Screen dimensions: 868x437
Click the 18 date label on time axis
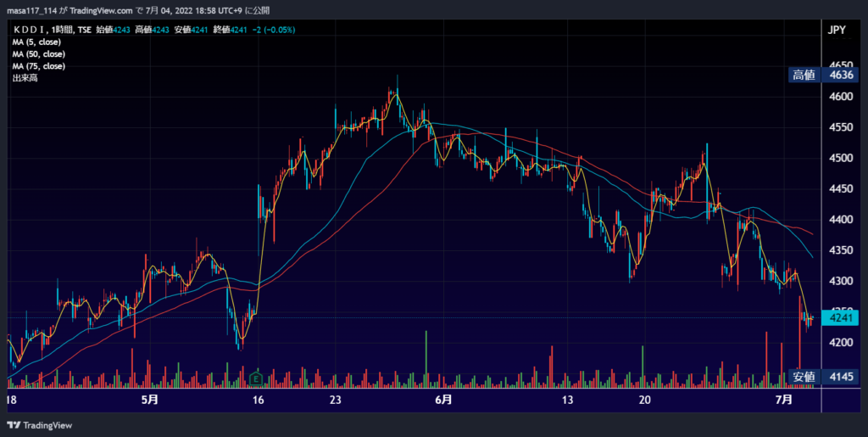coord(10,400)
